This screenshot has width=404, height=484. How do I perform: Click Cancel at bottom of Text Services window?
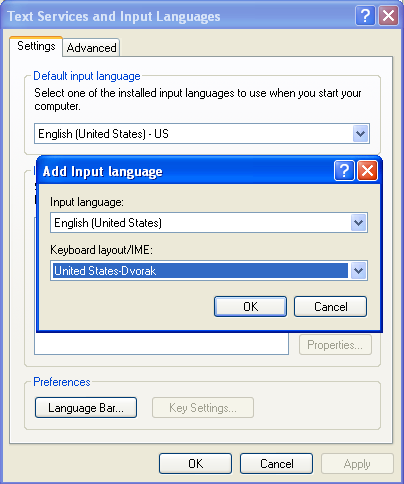276,464
